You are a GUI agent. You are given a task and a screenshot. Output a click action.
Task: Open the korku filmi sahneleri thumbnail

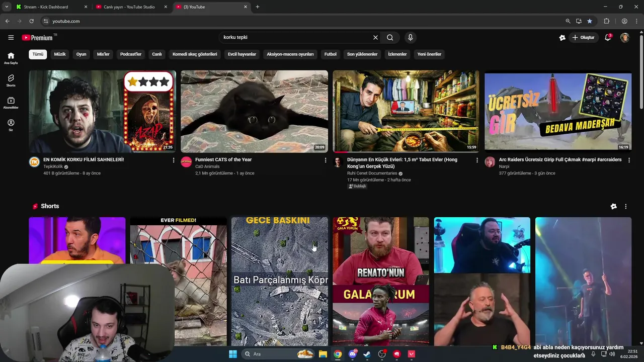point(102,111)
